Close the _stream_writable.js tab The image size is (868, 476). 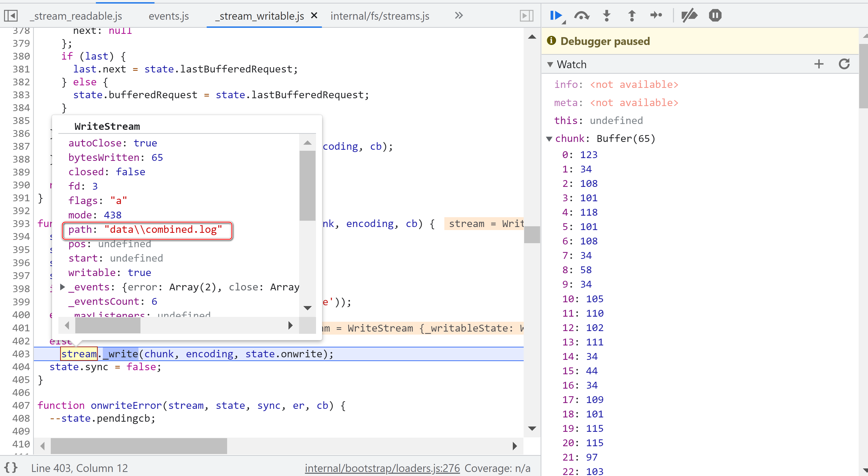(314, 15)
